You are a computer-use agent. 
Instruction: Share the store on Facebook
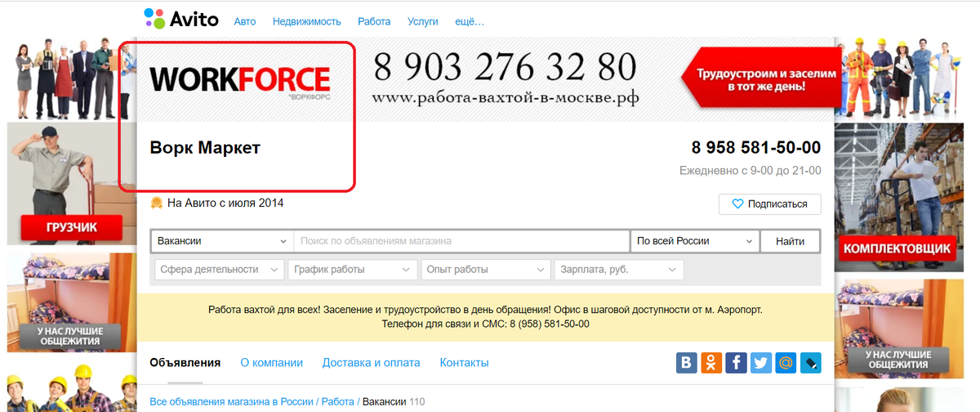736,363
